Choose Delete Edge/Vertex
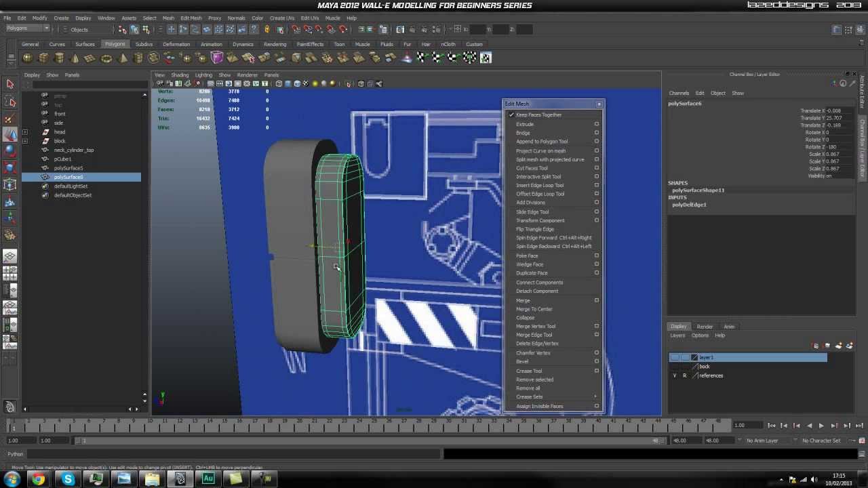The image size is (868, 488). pyautogui.click(x=537, y=344)
